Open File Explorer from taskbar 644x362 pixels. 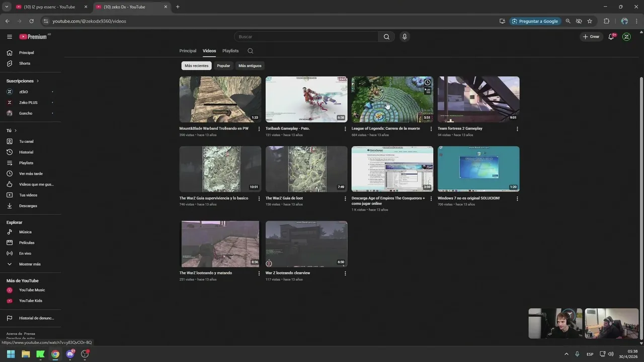[x=26, y=354]
